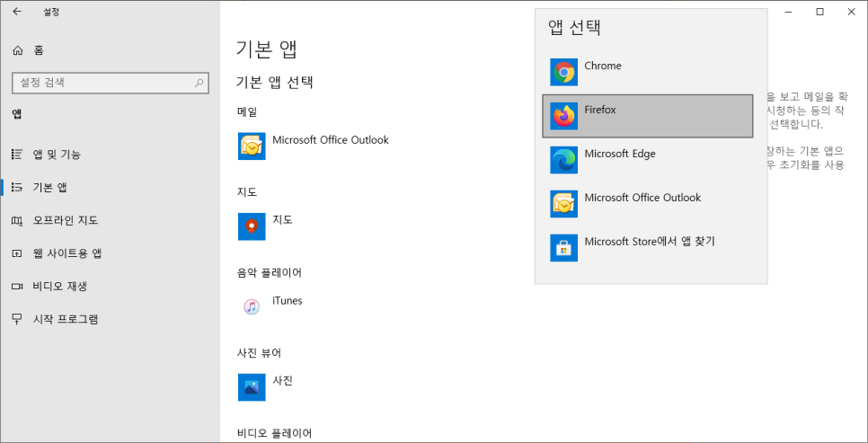Viewport: 868px width, 443px height.
Task: Click the home icon beside 홈
Action: (17, 50)
